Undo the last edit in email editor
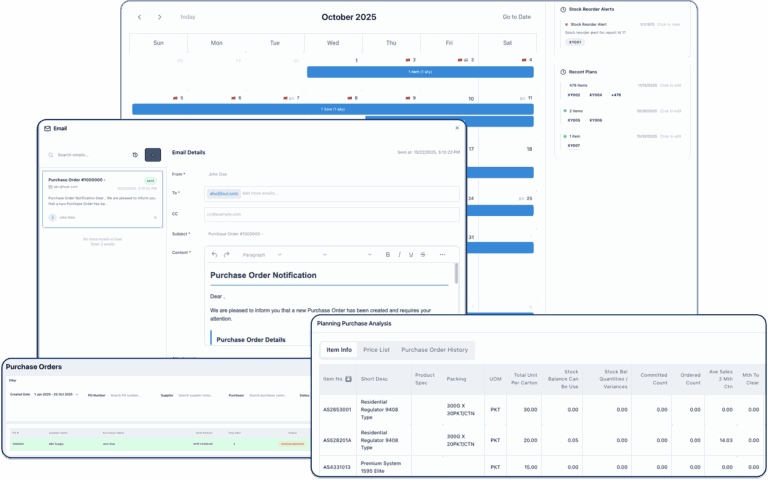This screenshot has height=480, width=768. tap(214, 254)
